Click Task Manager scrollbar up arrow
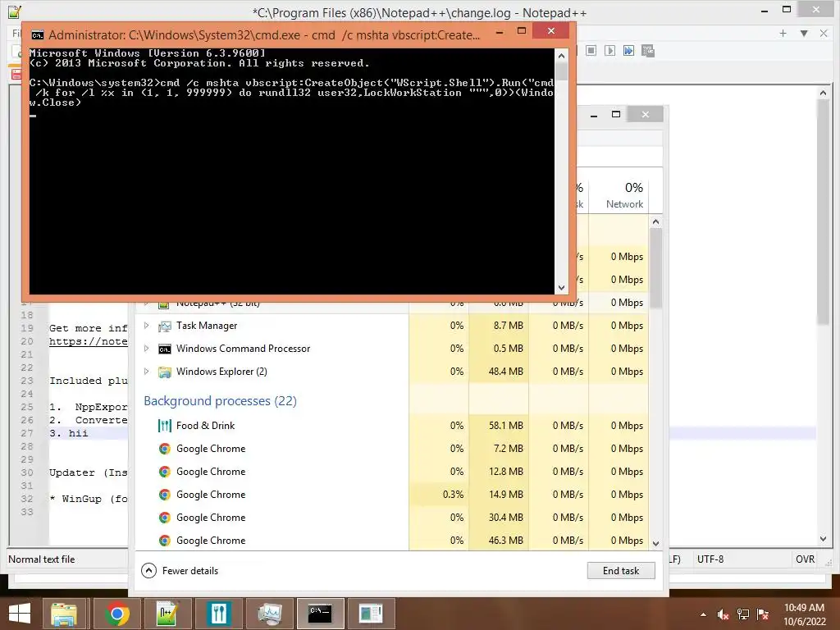 tap(655, 221)
